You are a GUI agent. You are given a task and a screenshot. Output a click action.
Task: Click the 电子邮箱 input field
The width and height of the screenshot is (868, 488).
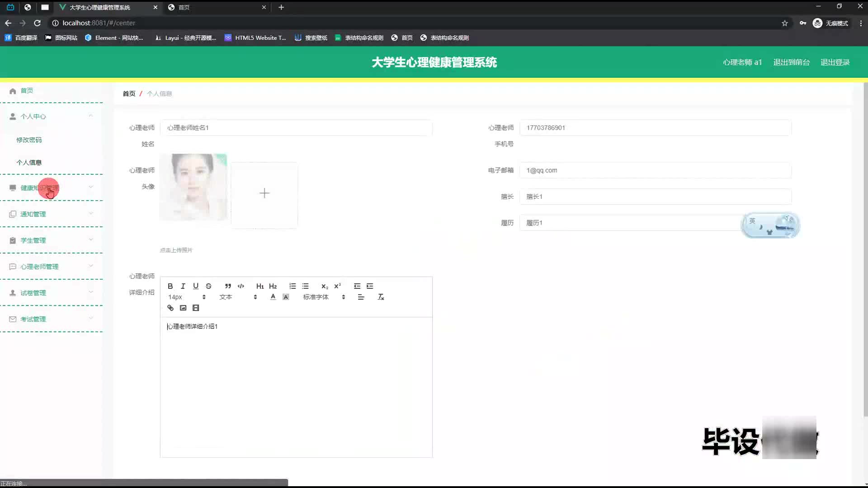(655, 170)
